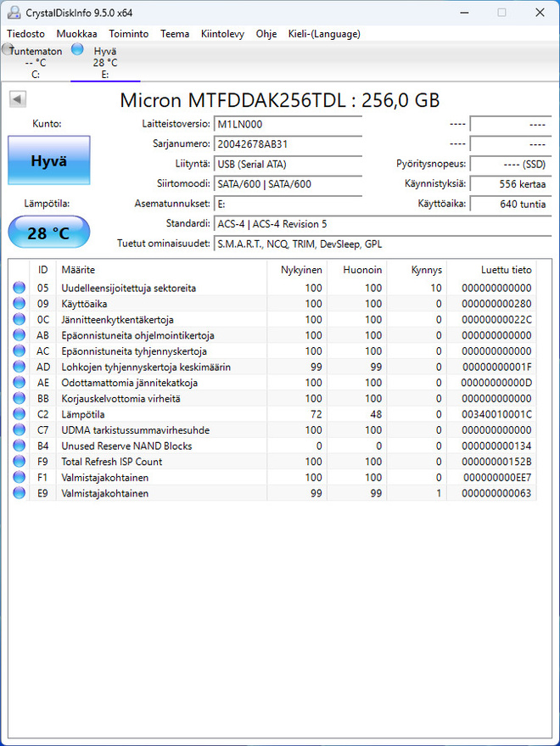Click status icon for attribute AD

coord(19,367)
